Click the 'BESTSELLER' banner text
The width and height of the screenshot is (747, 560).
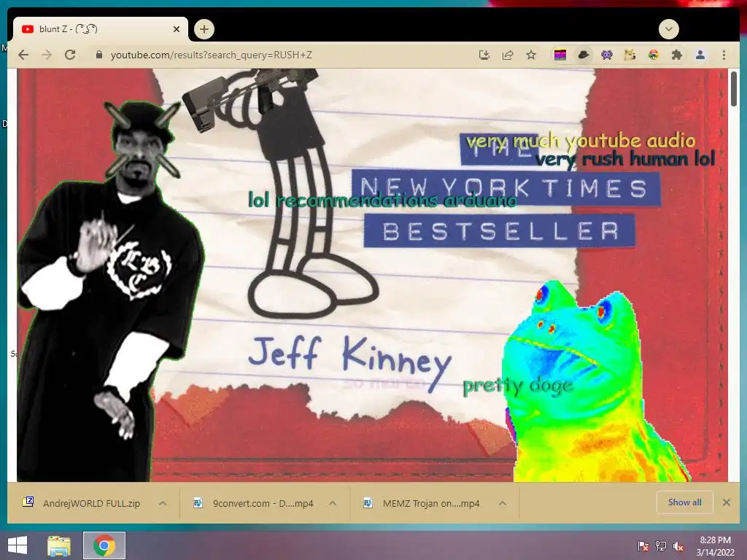tap(500, 231)
